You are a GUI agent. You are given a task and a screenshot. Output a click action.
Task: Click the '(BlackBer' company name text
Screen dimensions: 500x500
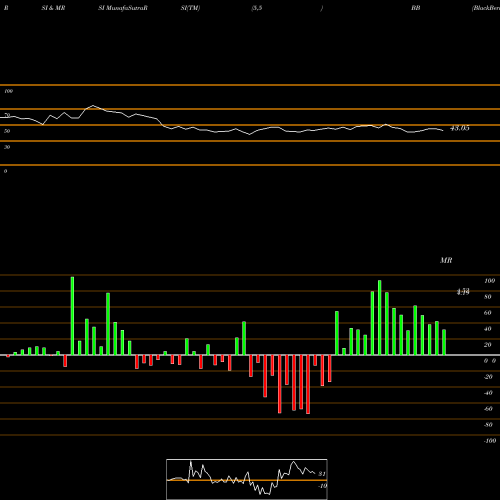(x=486, y=8)
